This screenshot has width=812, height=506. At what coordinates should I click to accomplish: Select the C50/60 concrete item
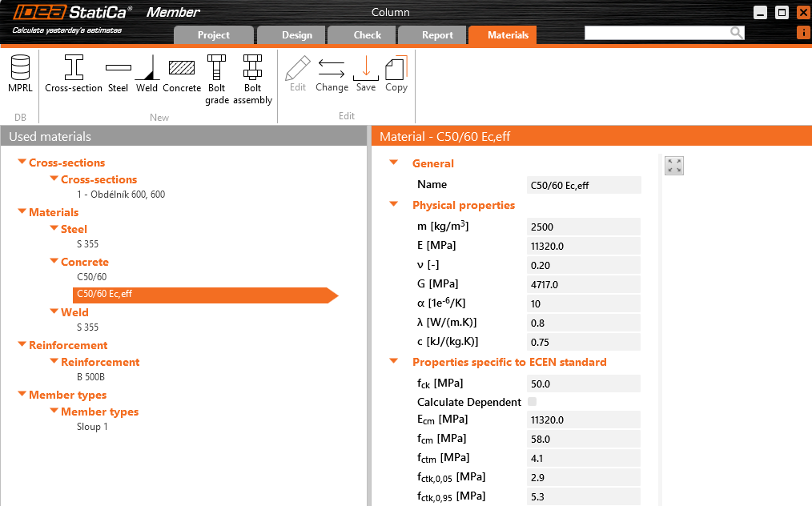[x=92, y=277]
